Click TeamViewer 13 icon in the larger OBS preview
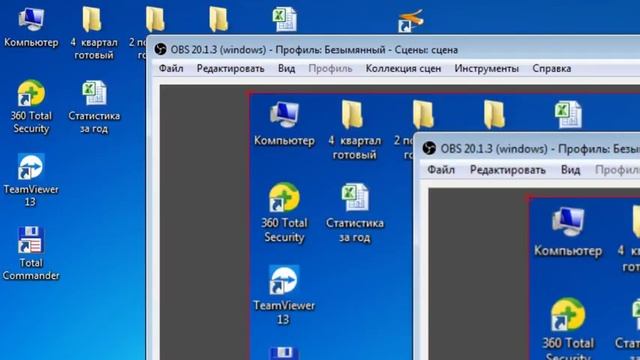Screen dimensions: 640x360 [284, 295]
